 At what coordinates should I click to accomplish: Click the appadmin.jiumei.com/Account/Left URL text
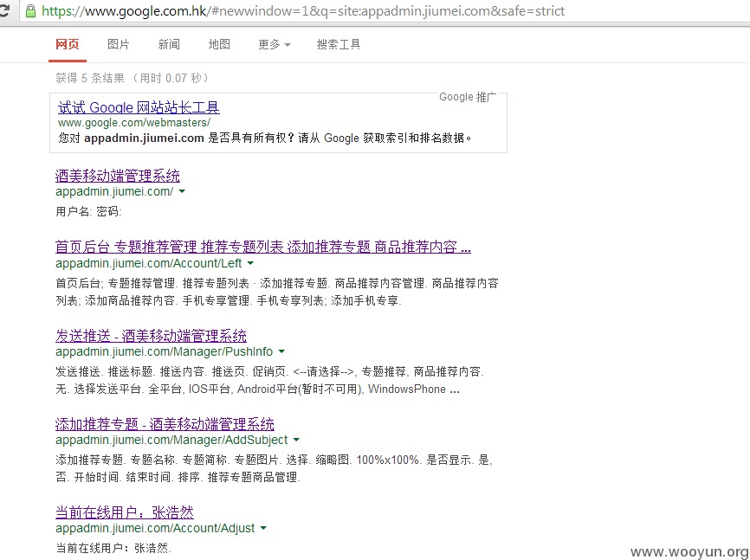point(149,263)
